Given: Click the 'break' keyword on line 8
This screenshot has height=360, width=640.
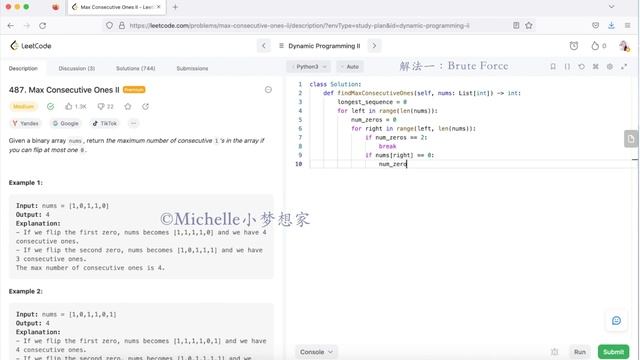Looking at the screenshot, I should tap(387, 146).
